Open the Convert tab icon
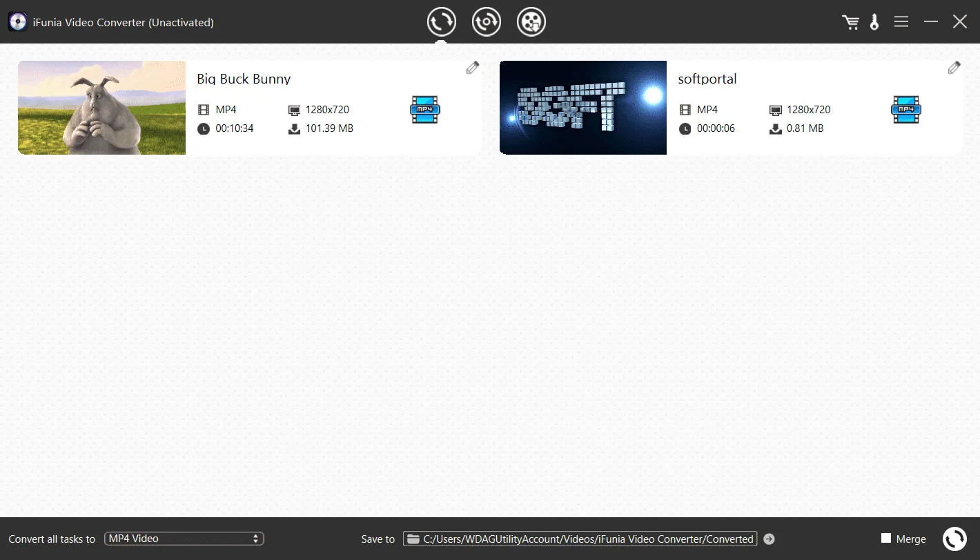The width and height of the screenshot is (980, 560). (x=442, y=22)
